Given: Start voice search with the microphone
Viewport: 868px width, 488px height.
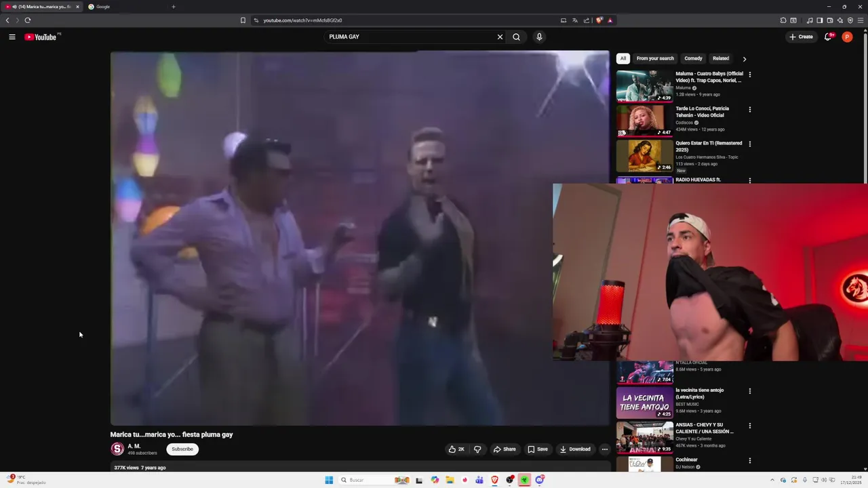Looking at the screenshot, I should [539, 37].
